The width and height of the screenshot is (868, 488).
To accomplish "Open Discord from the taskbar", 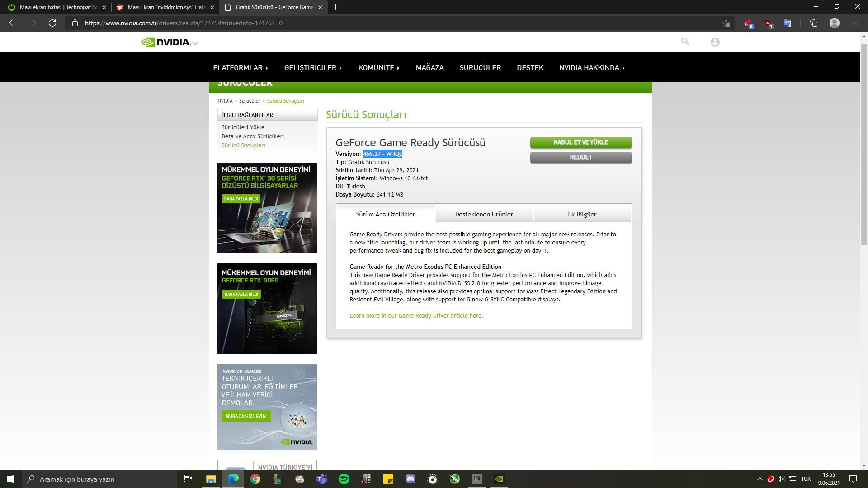I will coord(410,479).
